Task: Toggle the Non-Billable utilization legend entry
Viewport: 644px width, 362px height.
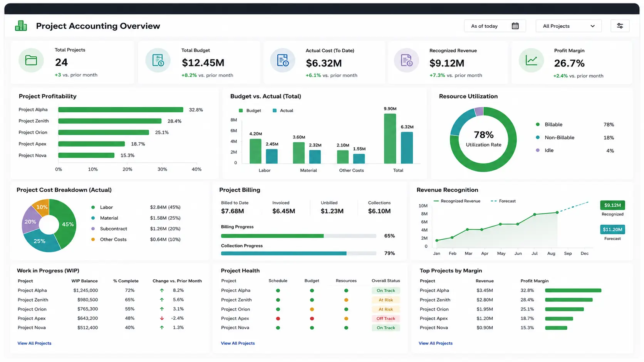Action: coord(555,137)
